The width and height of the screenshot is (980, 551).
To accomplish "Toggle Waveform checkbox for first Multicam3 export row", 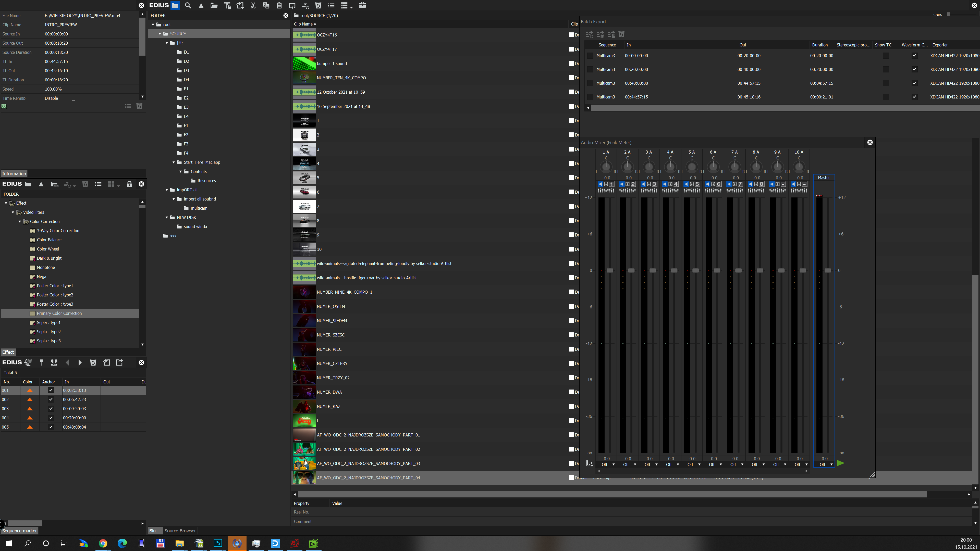I will (915, 56).
